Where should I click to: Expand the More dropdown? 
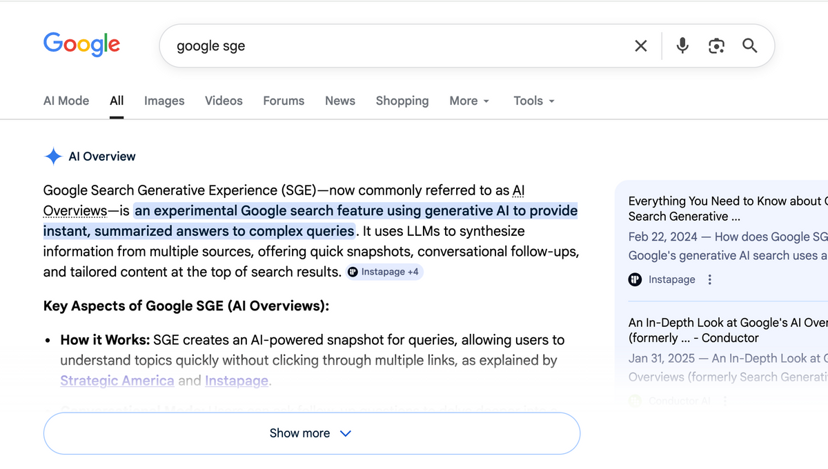(x=469, y=101)
